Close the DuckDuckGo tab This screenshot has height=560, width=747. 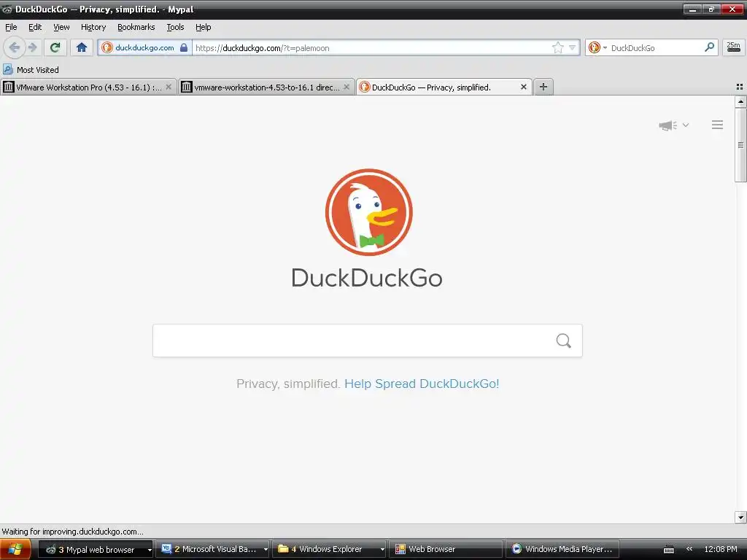click(x=524, y=87)
